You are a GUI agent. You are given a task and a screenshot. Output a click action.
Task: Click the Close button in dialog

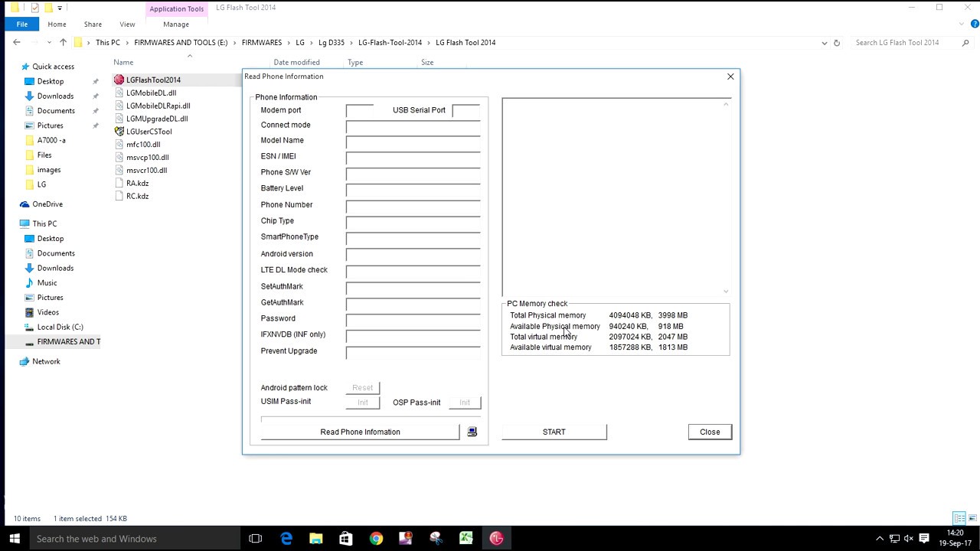pyautogui.click(x=710, y=432)
